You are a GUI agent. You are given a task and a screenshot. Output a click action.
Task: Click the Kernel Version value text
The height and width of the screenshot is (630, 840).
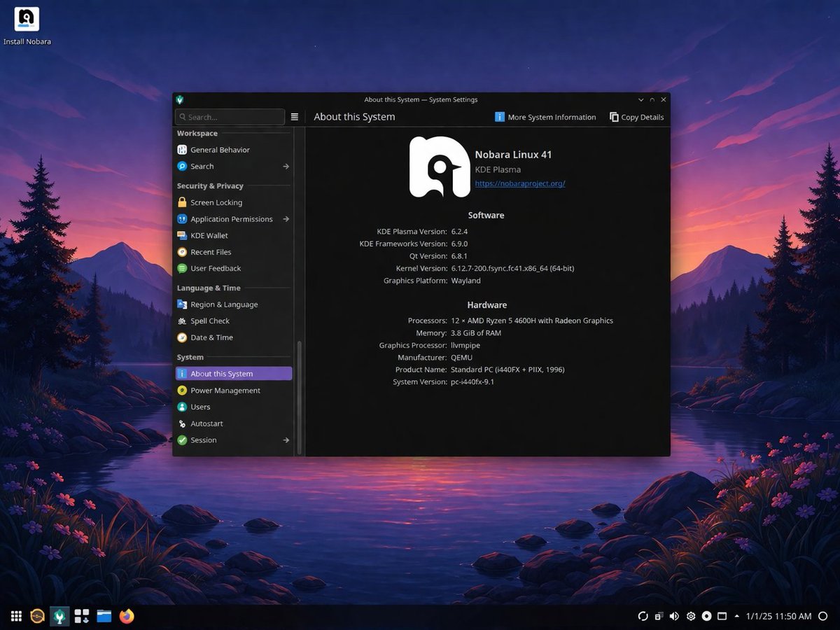pos(512,268)
